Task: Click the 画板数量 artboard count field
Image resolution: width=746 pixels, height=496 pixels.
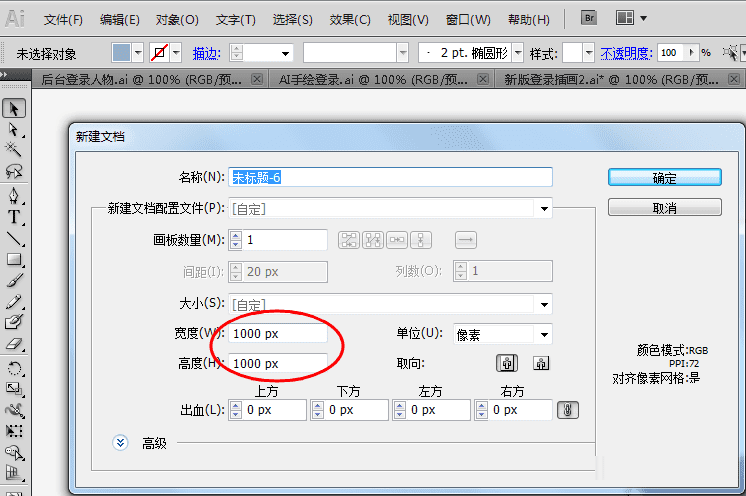Action: (x=285, y=240)
